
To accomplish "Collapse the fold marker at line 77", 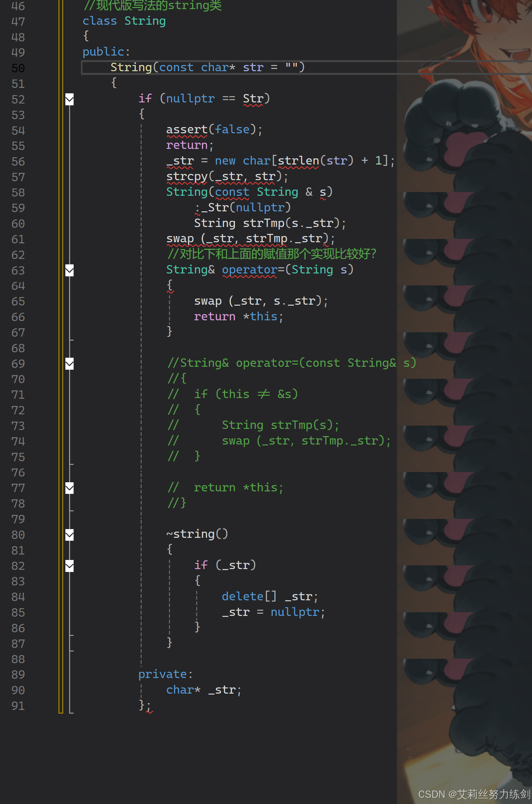I will (69, 488).
